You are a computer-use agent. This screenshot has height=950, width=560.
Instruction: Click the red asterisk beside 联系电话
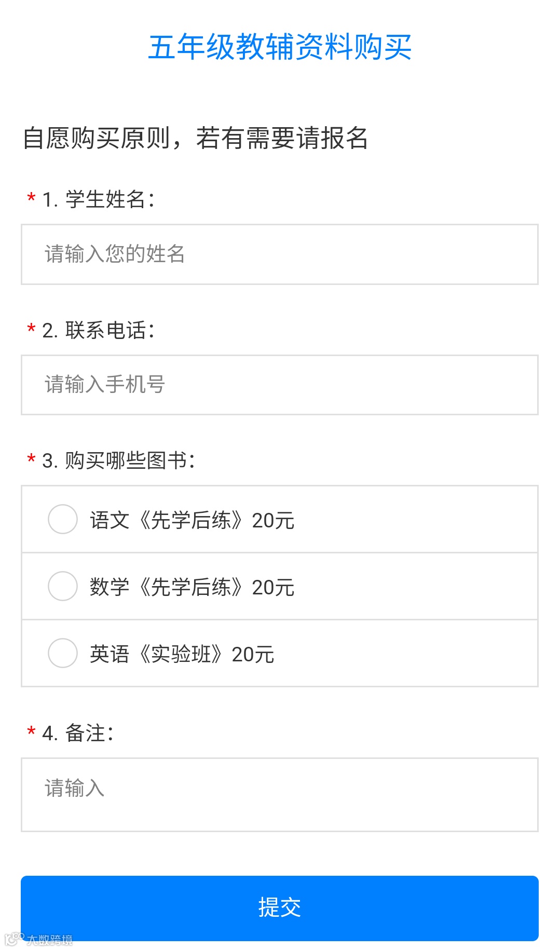click(31, 328)
